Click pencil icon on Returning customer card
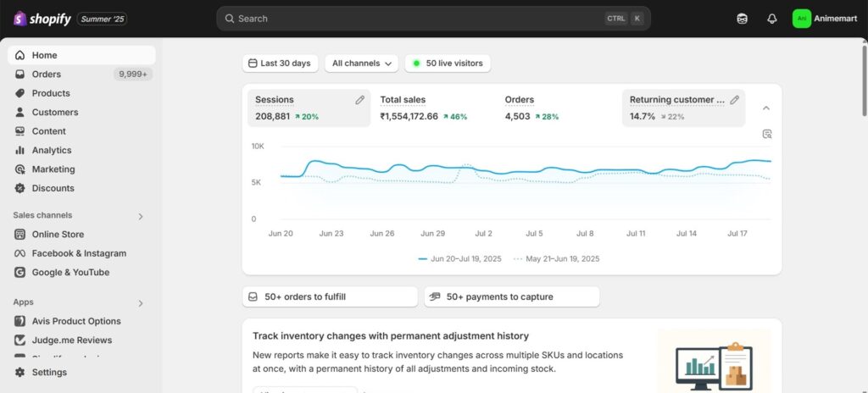868x393 pixels. [734, 100]
